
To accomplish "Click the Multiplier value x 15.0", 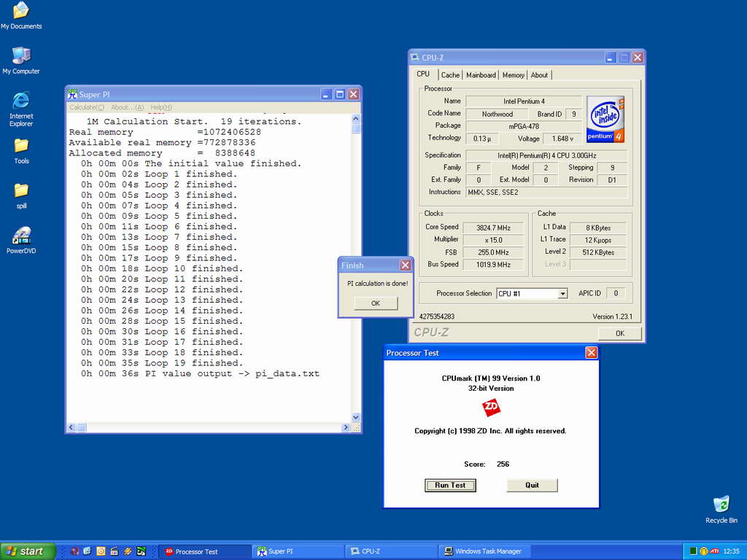I will (493, 240).
